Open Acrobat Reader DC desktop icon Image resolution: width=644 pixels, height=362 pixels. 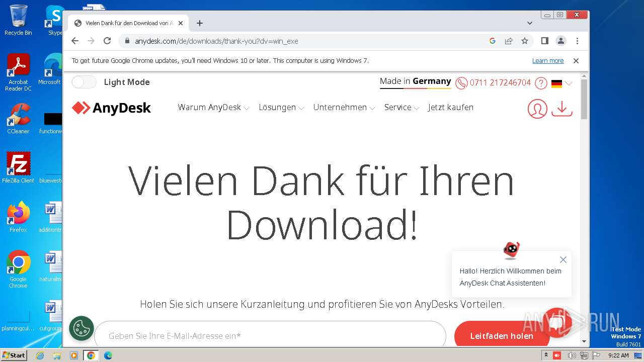18,72
